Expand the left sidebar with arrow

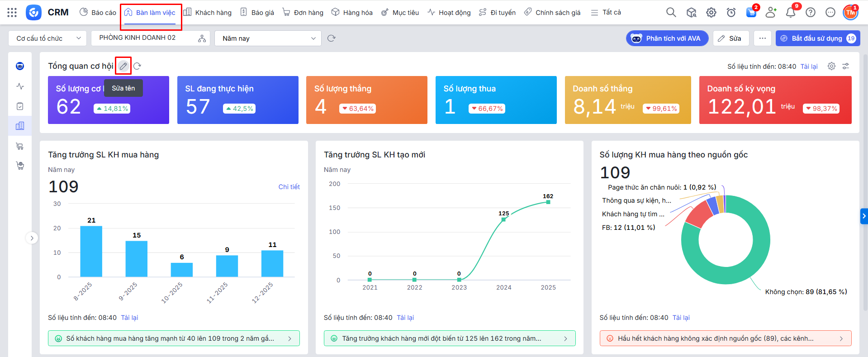(x=32, y=238)
